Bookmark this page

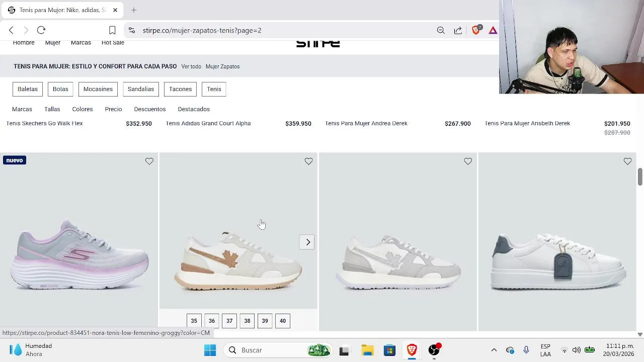pyautogui.click(x=112, y=30)
